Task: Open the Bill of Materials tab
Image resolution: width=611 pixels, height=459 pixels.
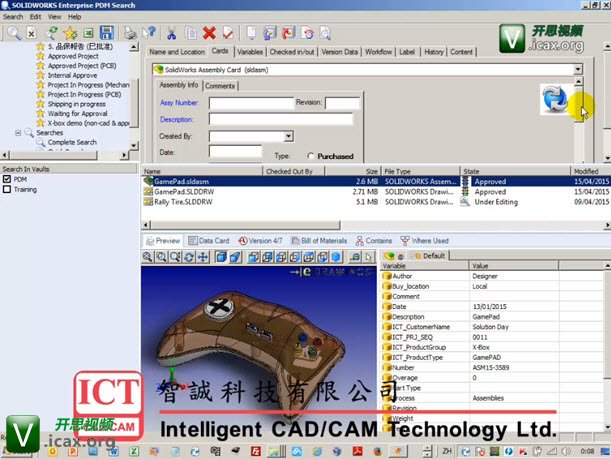Action: (x=319, y=241)
